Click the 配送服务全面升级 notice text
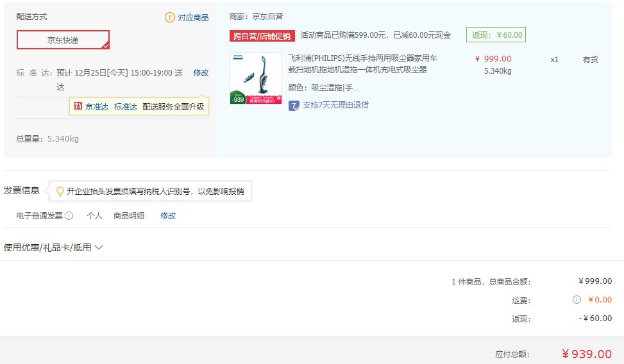 (174, 106)
